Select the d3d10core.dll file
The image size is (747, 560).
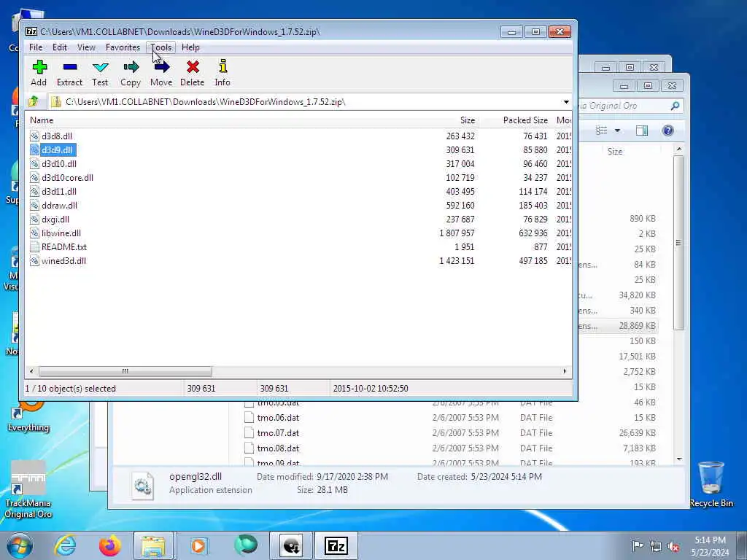point(67,178)
